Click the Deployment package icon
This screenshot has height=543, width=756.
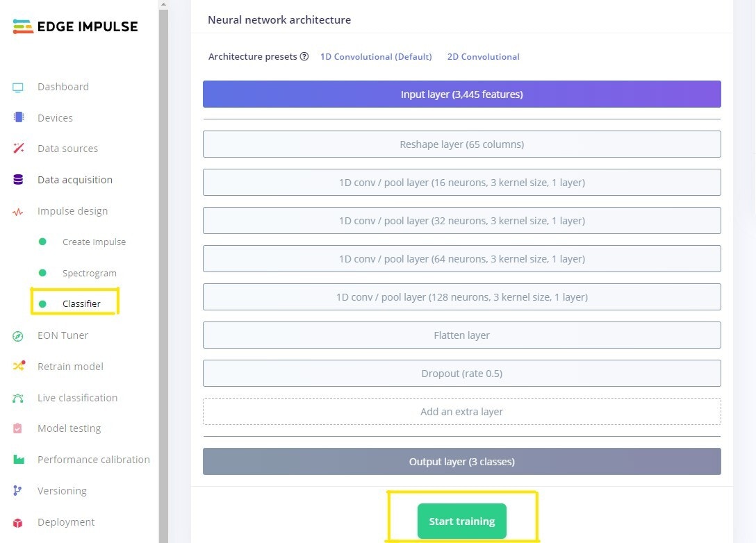pos(18,523)
